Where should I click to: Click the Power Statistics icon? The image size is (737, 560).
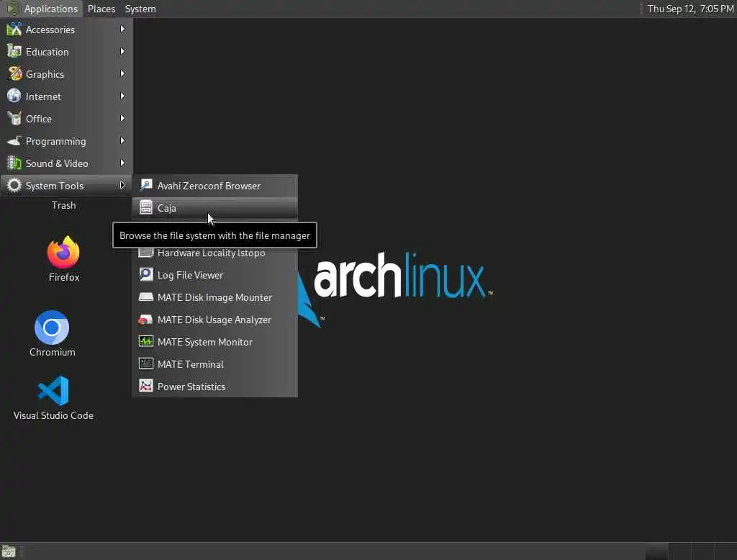click(146, 386)
